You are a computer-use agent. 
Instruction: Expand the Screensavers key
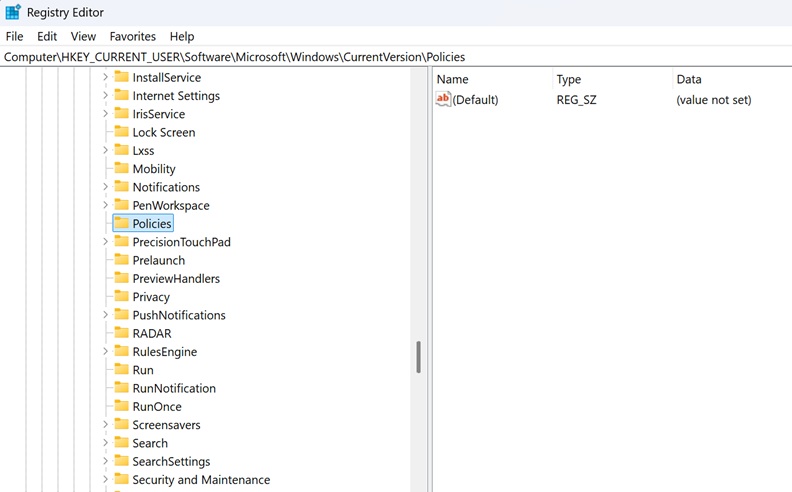pyautogui.click(x=105, y=425)
